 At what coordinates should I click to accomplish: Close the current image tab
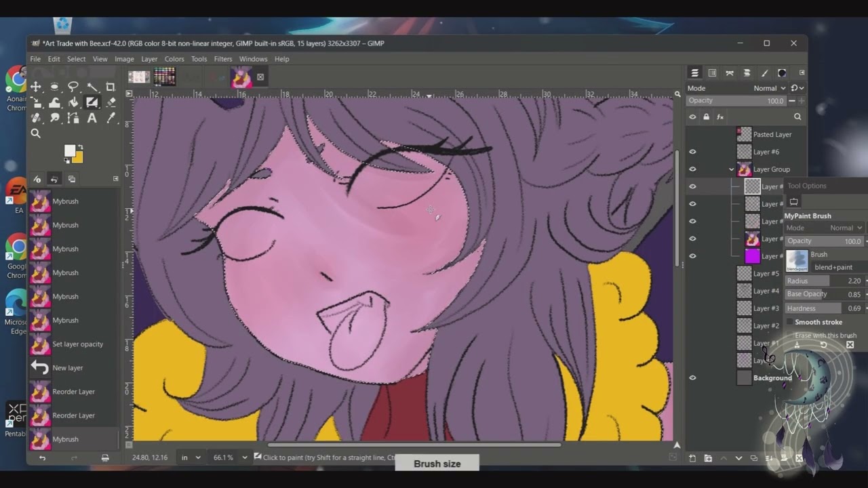[260, 77]
